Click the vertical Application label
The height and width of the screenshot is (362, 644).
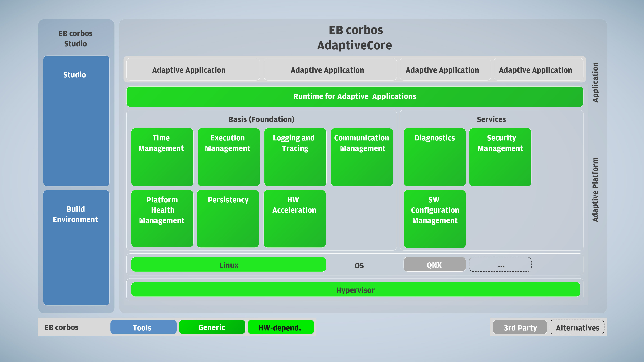click(595, 82)
